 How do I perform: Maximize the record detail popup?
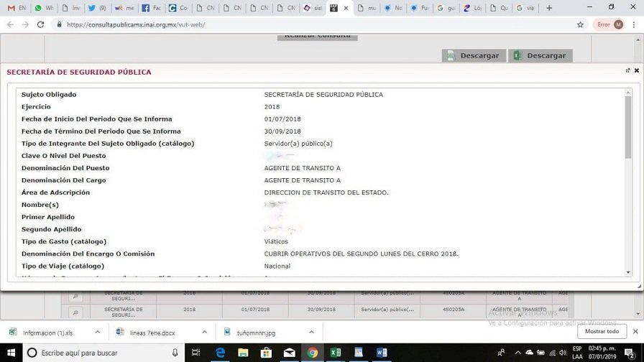pos(627,70)
